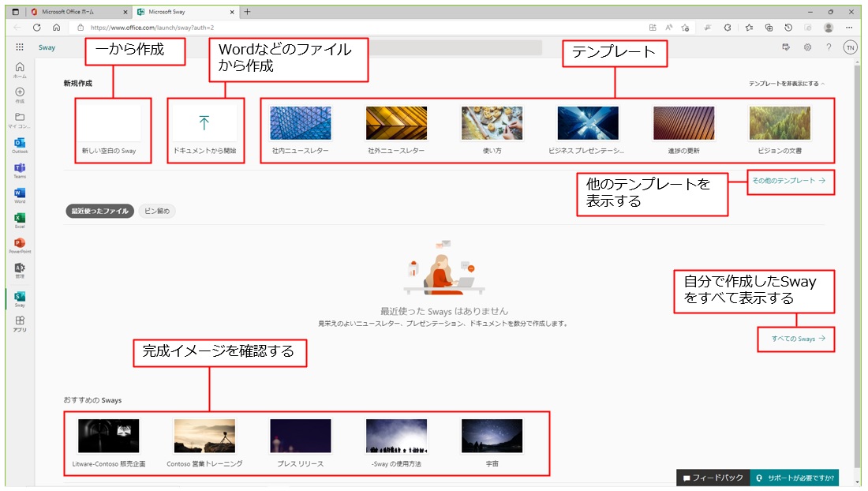Open the Admin app icon in sidebar
This screenshot has height=491, width=868.
[x=20, y=270]
